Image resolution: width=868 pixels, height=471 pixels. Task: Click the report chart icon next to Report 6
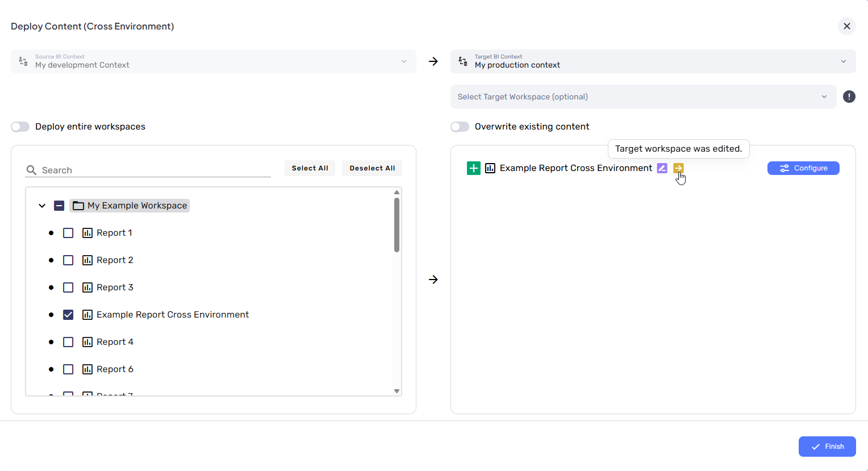(87, 369)
